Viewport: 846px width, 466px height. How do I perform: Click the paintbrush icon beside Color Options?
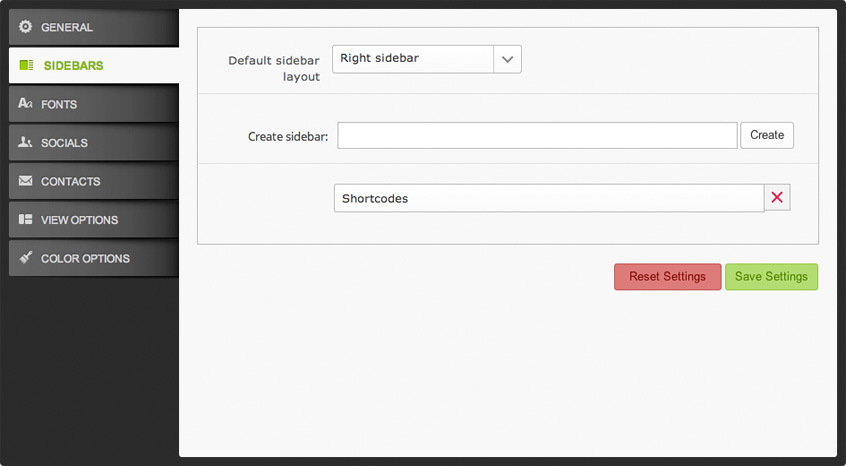click(26, 258)
